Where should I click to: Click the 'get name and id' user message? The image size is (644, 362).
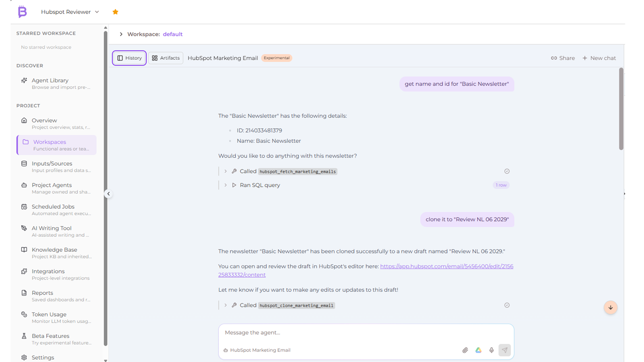(x=456, y=84)
